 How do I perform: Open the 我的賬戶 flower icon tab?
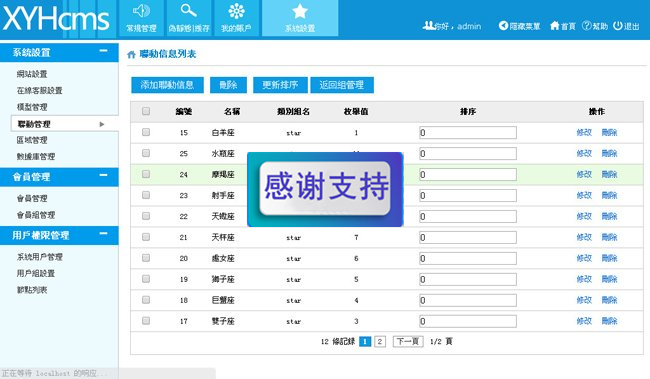pos(236,18)
